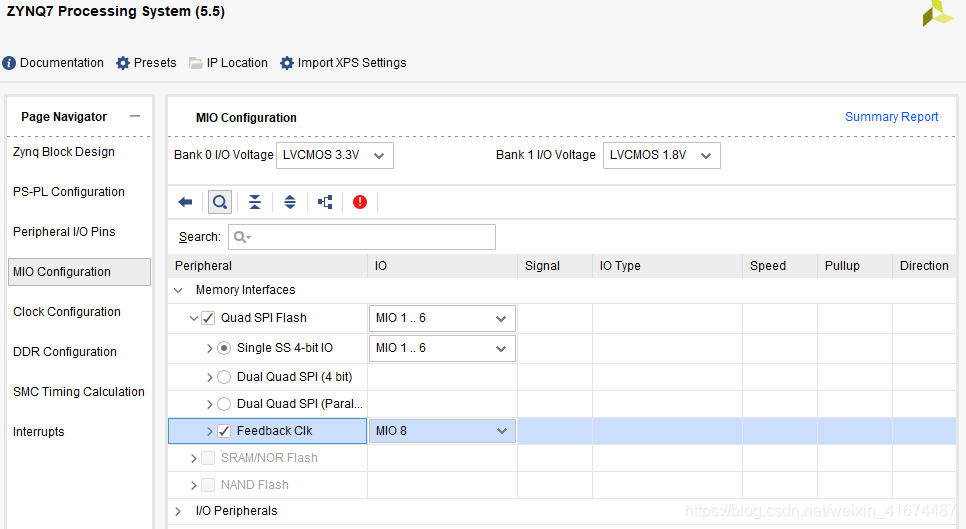Open the Presets menu
This screenshot has height=529, width=966.
(x=146, y=63)
